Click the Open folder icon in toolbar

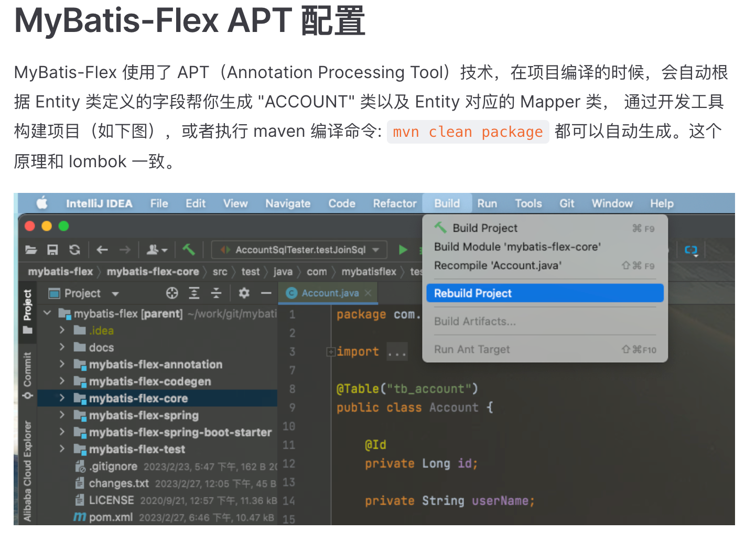[x=31, y=250]
